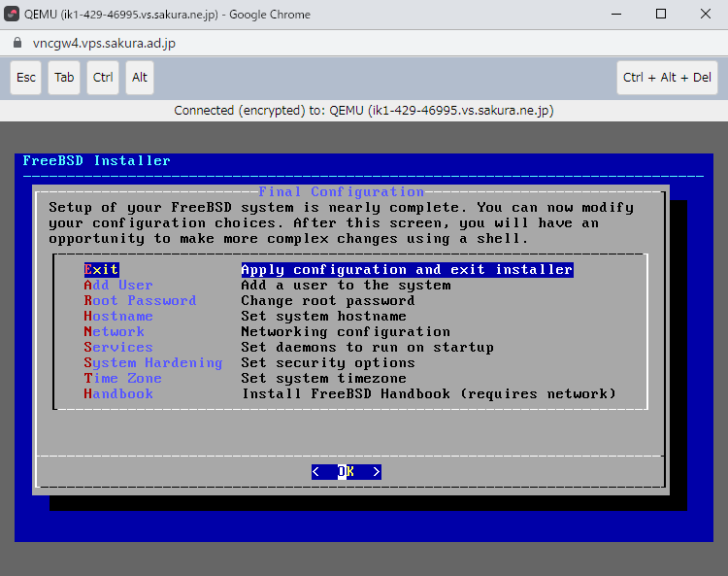Choose Handbook install option

[x=117, y=394]
